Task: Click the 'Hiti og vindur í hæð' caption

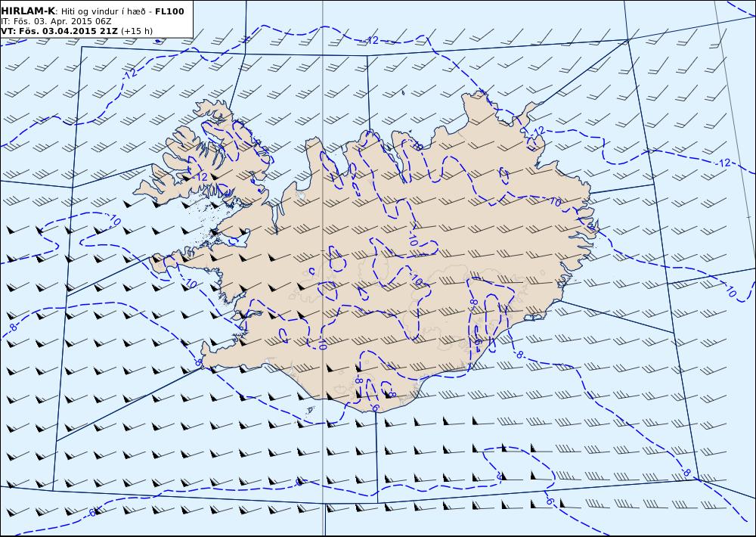Action: (x=103, y=11)
